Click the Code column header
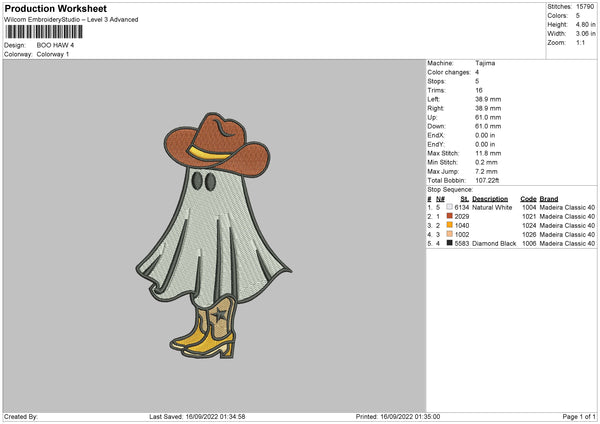This screenshot has height=424, width=600. click(528, 198)
